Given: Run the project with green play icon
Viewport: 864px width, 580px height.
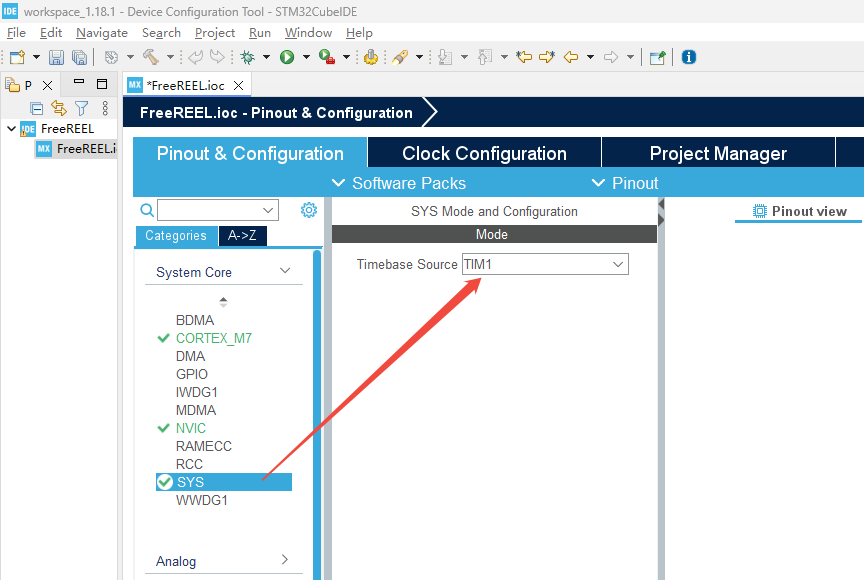Looking at the screenshot, I should pos(287,57).
